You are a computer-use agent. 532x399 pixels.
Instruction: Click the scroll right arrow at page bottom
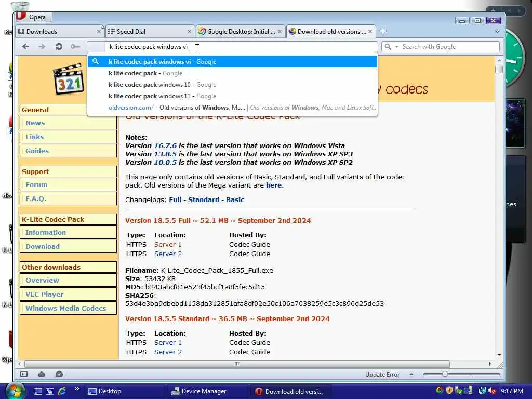coord(490,364)
